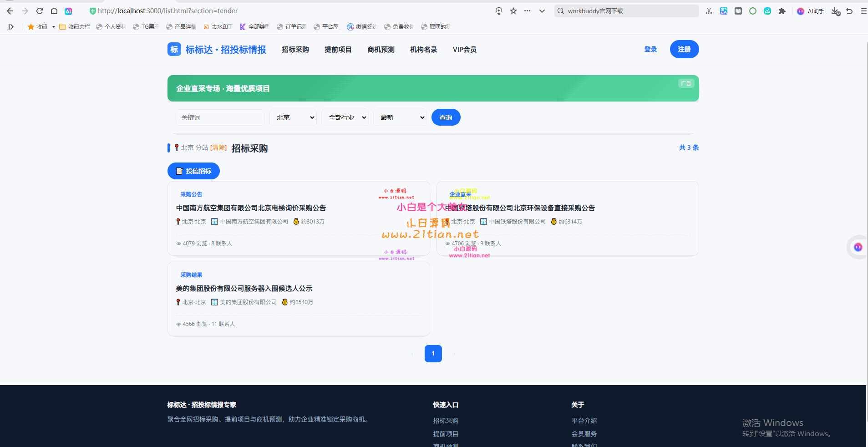This screenshot has width=868, height=447.
Task: Switch to 商机预测 navigation tab
Action: [x=381, y=49]
